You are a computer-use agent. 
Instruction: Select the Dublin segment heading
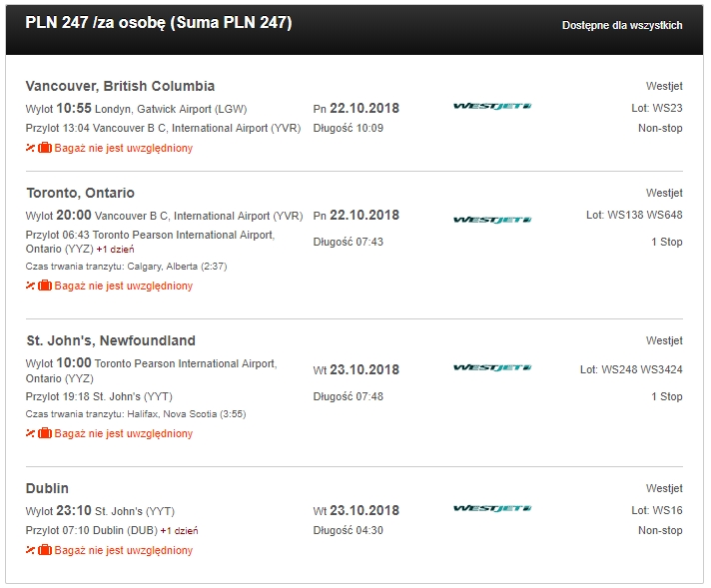(47, 488)
